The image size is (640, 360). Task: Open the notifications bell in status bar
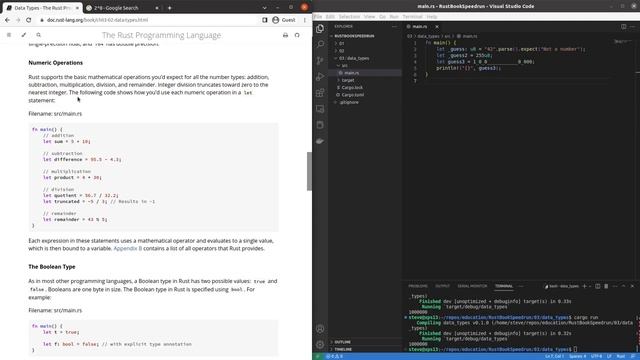tap(633, 356)
